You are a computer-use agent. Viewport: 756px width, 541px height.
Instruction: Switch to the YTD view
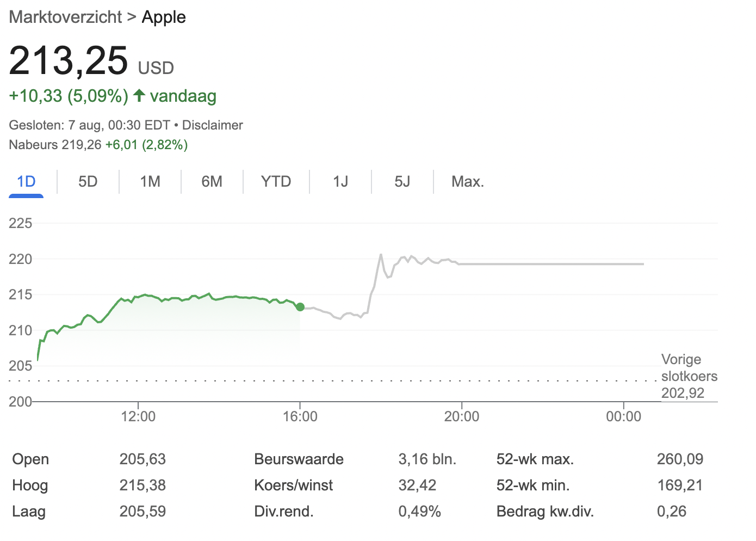[276, 181]
